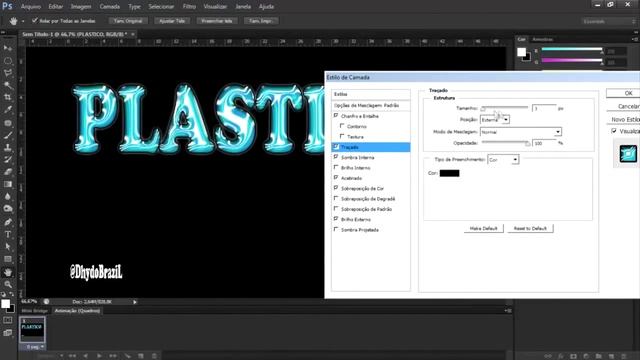The width and height of the screenshot is (640, 360).
Task: Open the stroke Cor black swatch
Action: tap(449, 173)
